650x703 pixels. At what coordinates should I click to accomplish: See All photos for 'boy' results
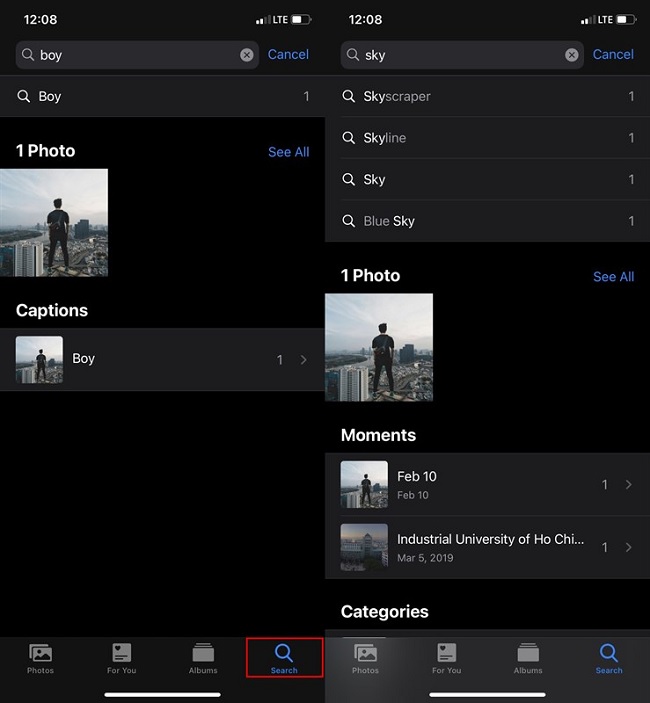tap(289, 152)
